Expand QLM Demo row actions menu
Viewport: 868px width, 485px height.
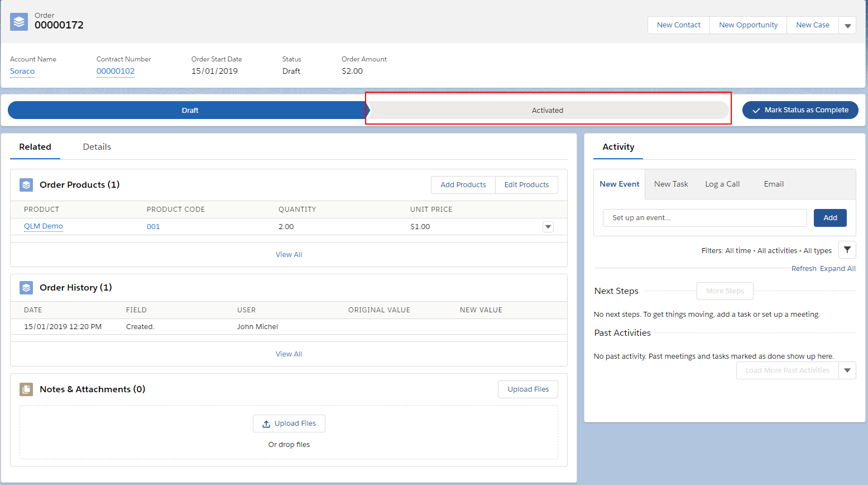coord(548,226)
